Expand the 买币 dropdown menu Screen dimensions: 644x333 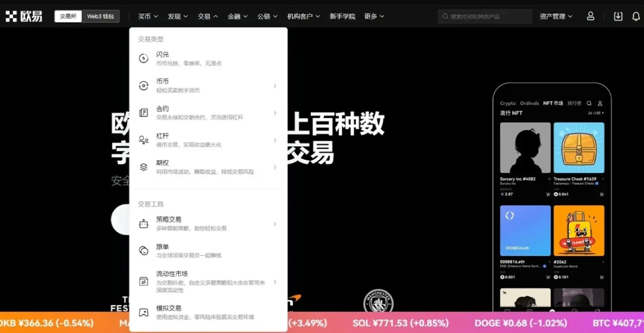coord(147,16)
